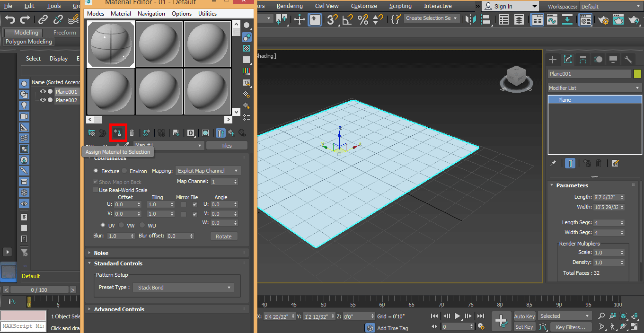
Task: Toggle Show Shaded Material in Viewport icon
Action: (x=205, y=133)
